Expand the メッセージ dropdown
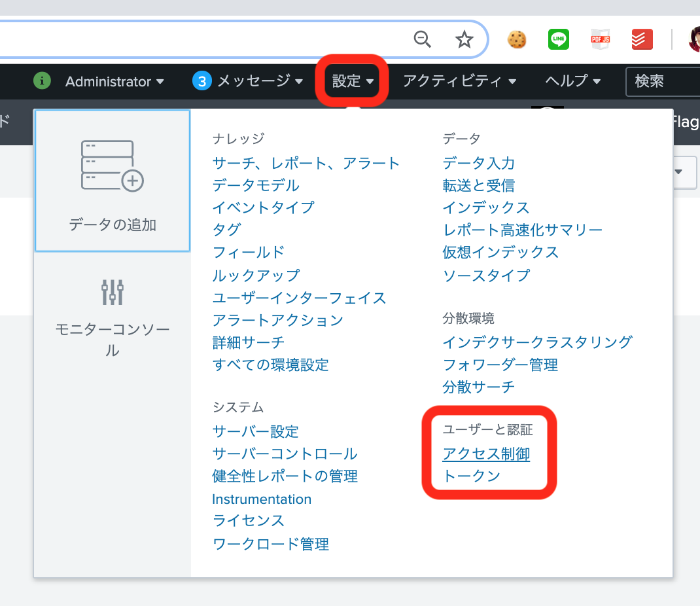 click(260, 81)
